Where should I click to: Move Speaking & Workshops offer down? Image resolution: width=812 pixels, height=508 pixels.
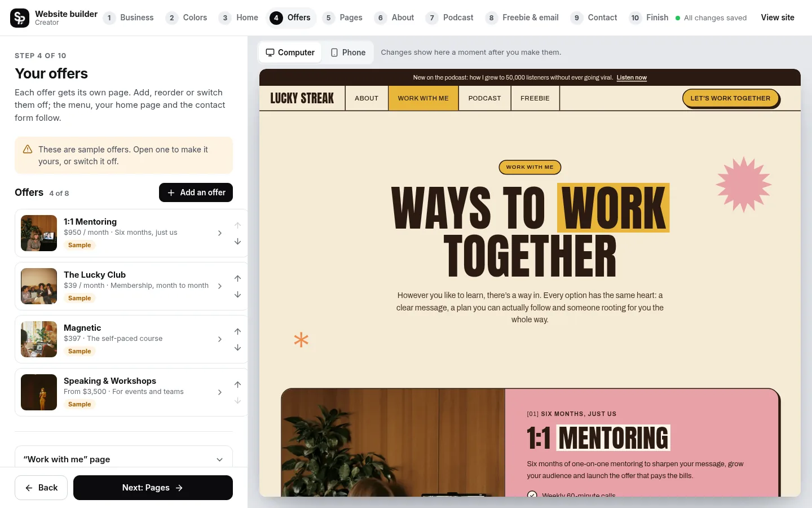pyautogui.click(x=238, y=401)
